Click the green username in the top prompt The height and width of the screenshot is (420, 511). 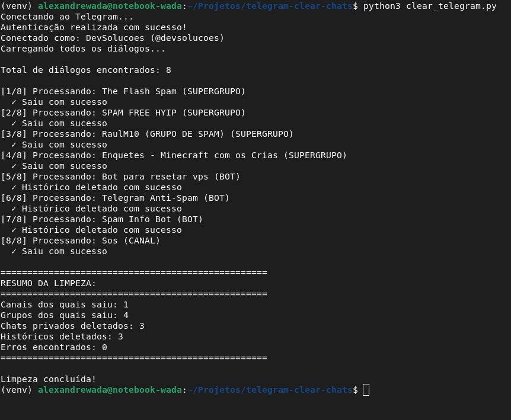110,6
